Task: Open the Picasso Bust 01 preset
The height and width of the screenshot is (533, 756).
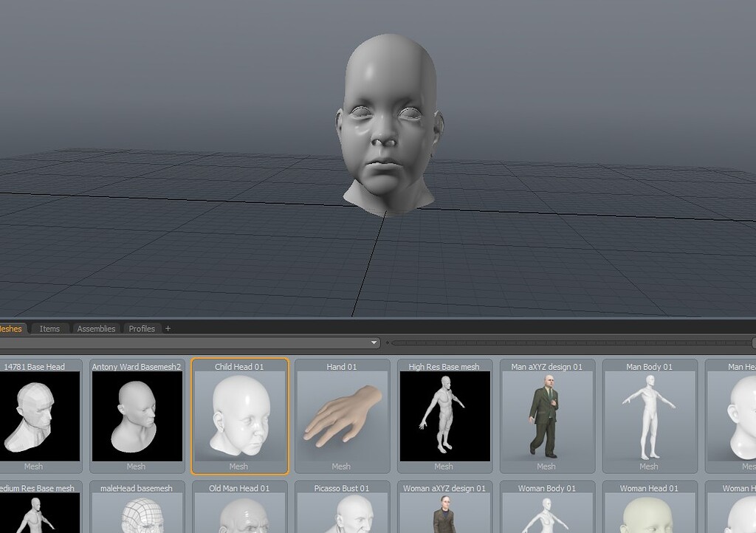Action: pyautogui.click(x=341, y=513)
